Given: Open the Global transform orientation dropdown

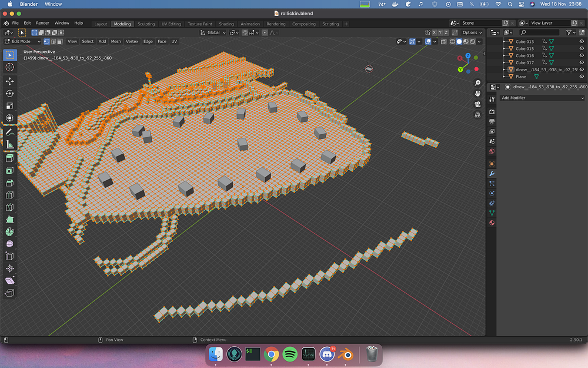Looking at the screenshot, I should click(x=212, y=32).
